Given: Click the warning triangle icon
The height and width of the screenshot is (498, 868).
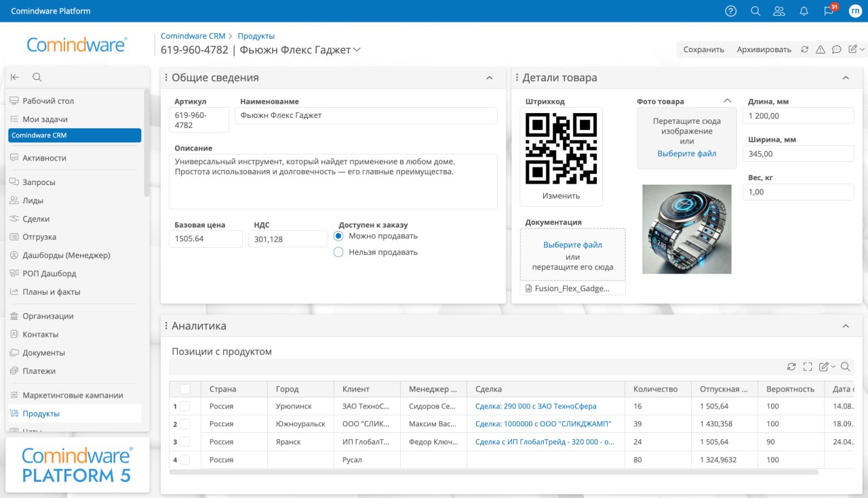Looking at the screenshot, I should coord(821,49).
